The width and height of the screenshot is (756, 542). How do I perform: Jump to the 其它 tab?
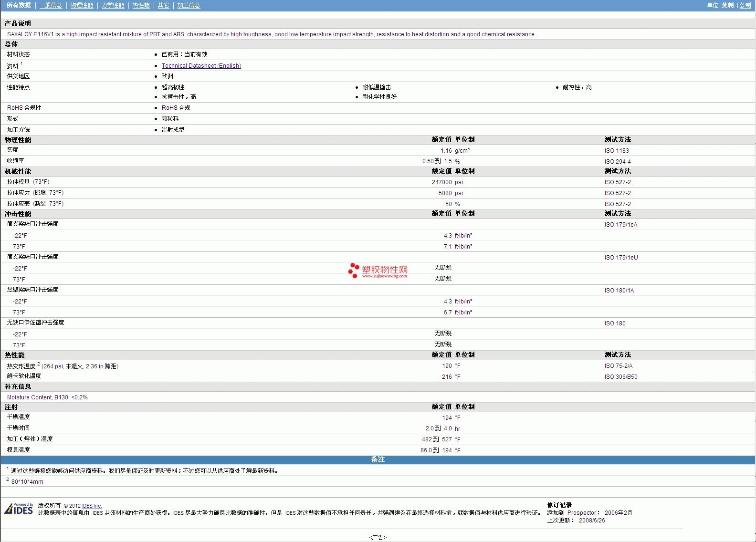(163, 5)
